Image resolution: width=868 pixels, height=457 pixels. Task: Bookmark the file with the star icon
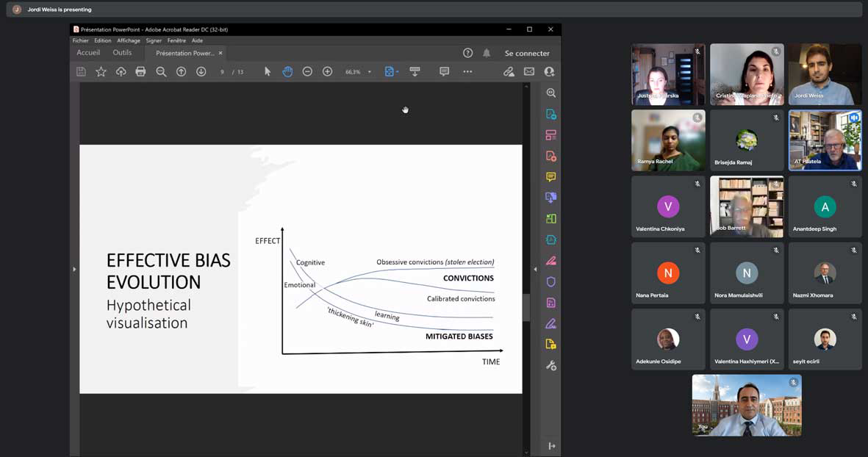[101, 71]
